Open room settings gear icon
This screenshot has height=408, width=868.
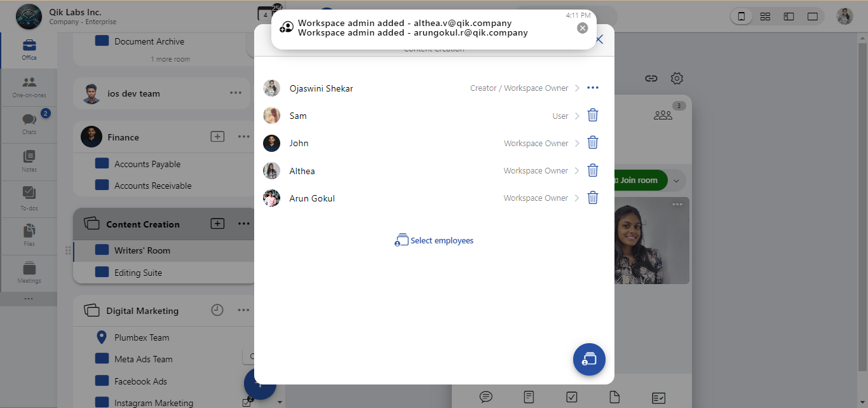coord(677,78)
